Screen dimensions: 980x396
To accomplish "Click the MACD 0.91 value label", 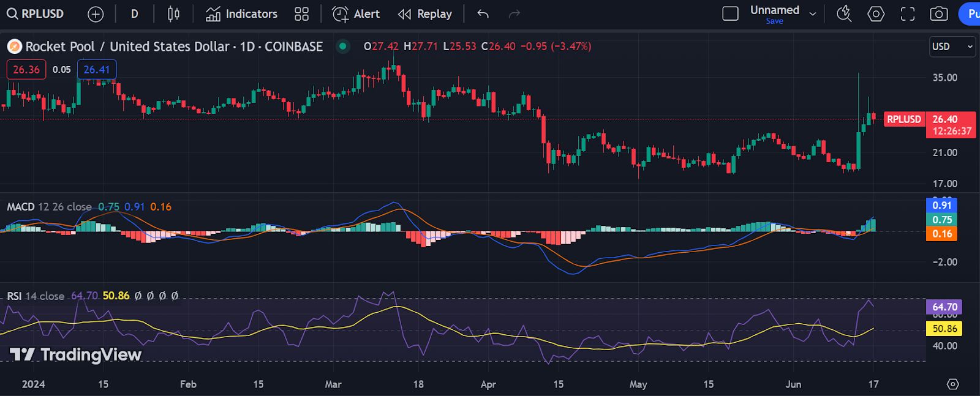I will tap(942, 205).
